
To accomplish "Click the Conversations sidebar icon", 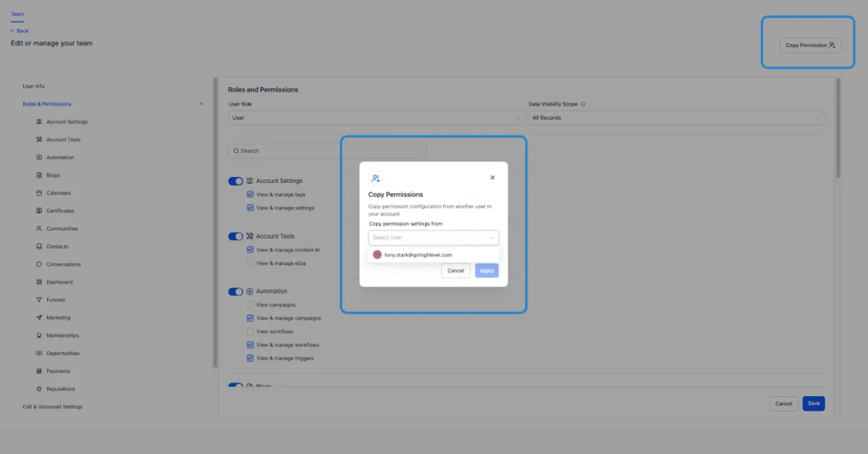I will point(39,265).
